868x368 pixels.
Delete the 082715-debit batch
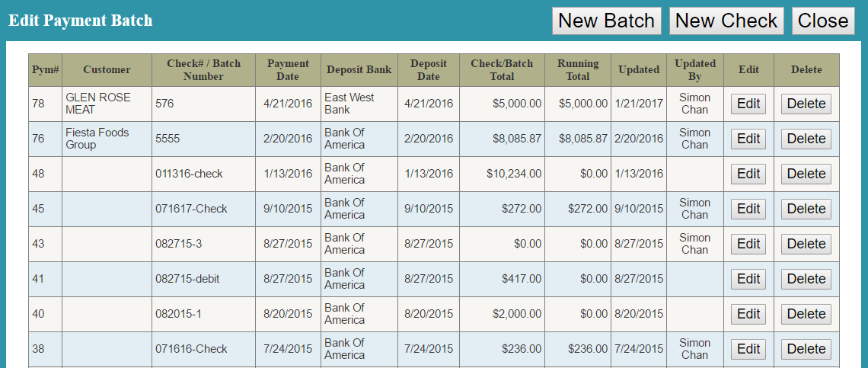[x=806, y=279]
